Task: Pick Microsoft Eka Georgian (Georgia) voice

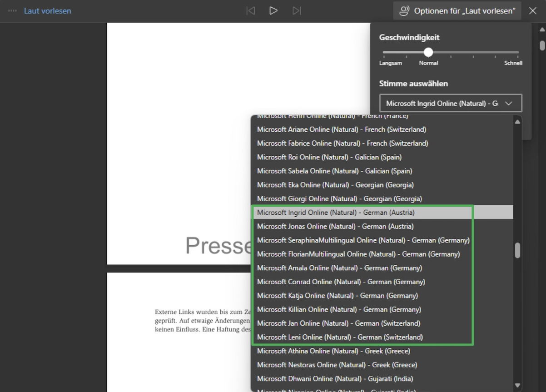Action: [x=382, y=185]
